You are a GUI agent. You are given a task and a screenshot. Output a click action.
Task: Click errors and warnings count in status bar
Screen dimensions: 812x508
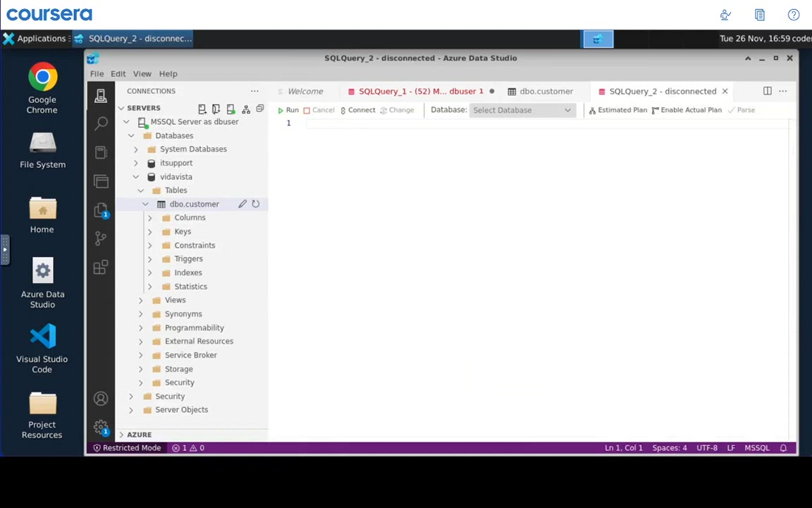point(188,448)
